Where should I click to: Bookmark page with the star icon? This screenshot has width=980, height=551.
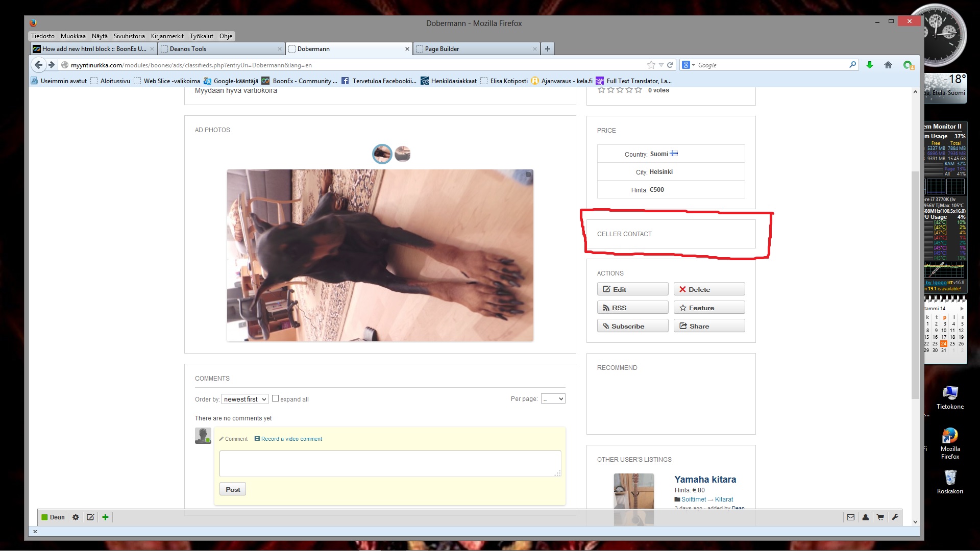(651, 65)
